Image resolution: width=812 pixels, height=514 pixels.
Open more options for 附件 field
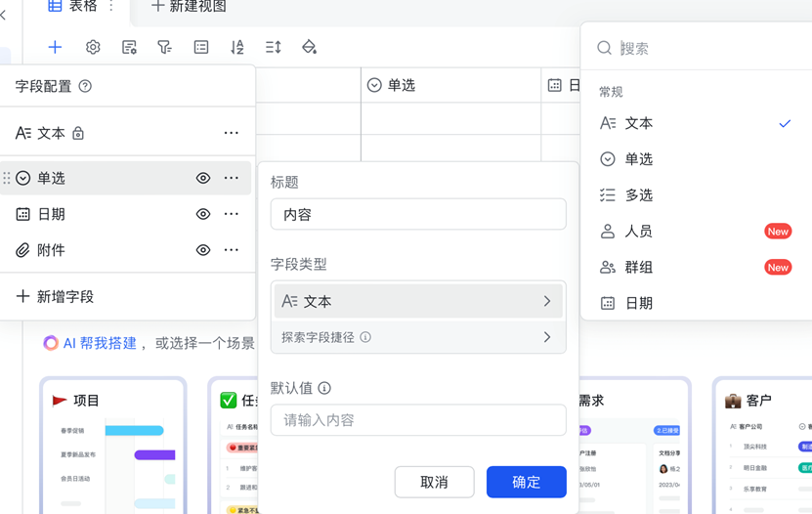(x=231, y=250)
